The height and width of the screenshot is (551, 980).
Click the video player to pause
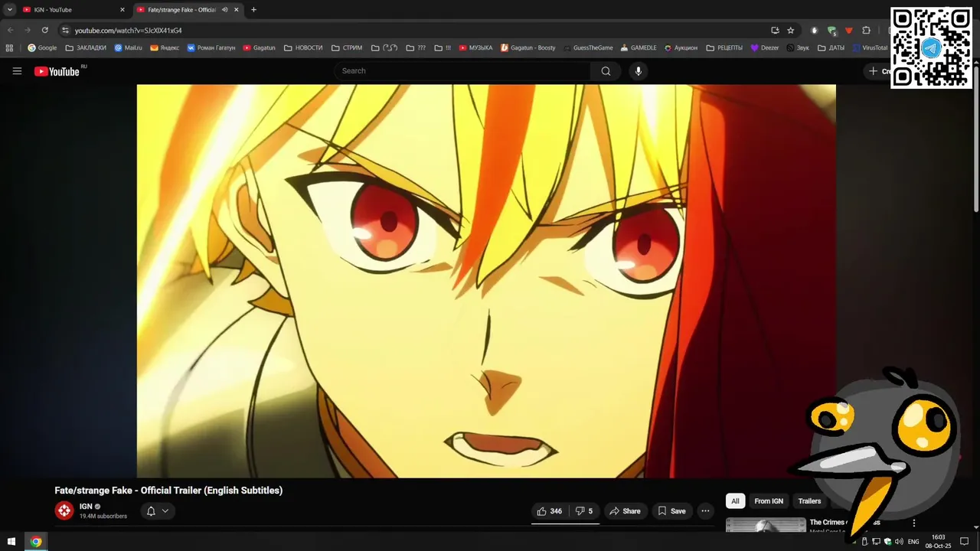[x=486, y=281]
